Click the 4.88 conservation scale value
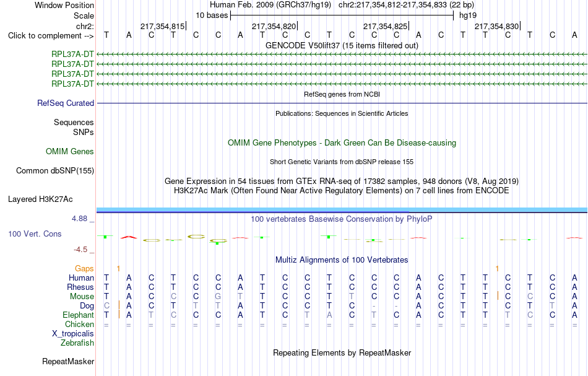This screenshot has height=376, width=588. tap(79, 219)
